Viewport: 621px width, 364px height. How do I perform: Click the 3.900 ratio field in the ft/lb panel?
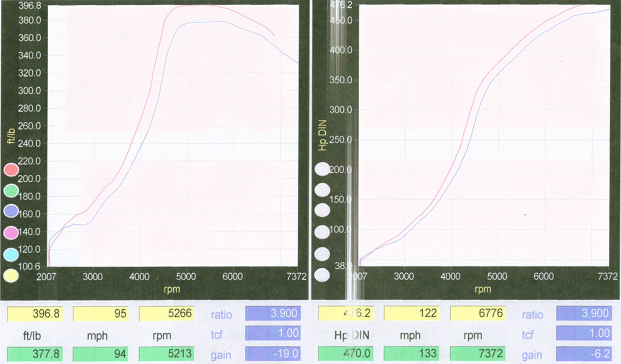273,313
